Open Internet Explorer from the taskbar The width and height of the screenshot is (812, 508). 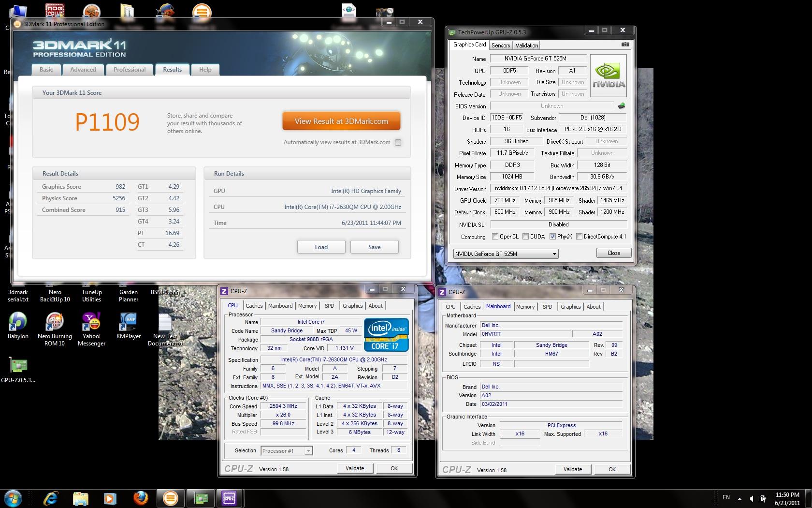click(50, 498)
